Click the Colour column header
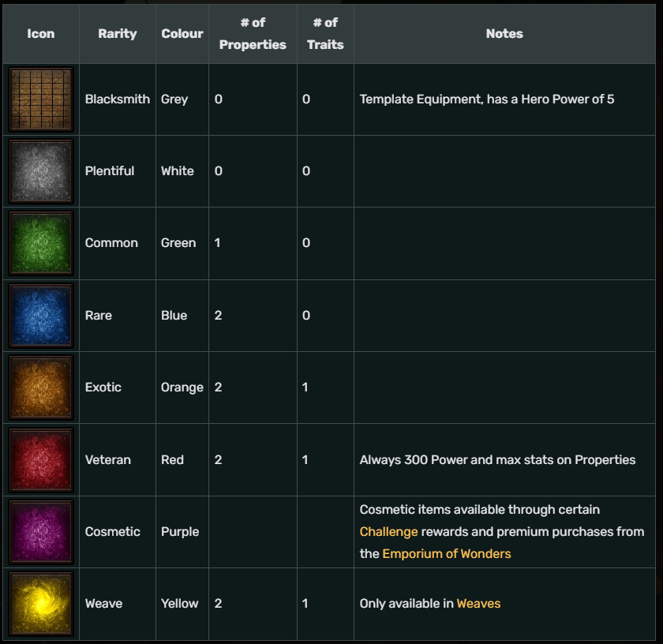The image size is (663, 644). (x=182, y=34)
